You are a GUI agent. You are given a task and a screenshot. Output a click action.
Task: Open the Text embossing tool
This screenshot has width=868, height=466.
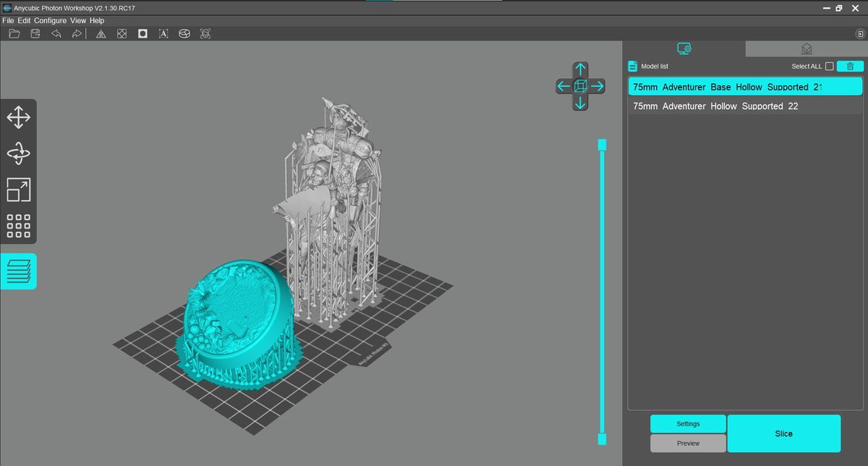[x=163, y=33]
